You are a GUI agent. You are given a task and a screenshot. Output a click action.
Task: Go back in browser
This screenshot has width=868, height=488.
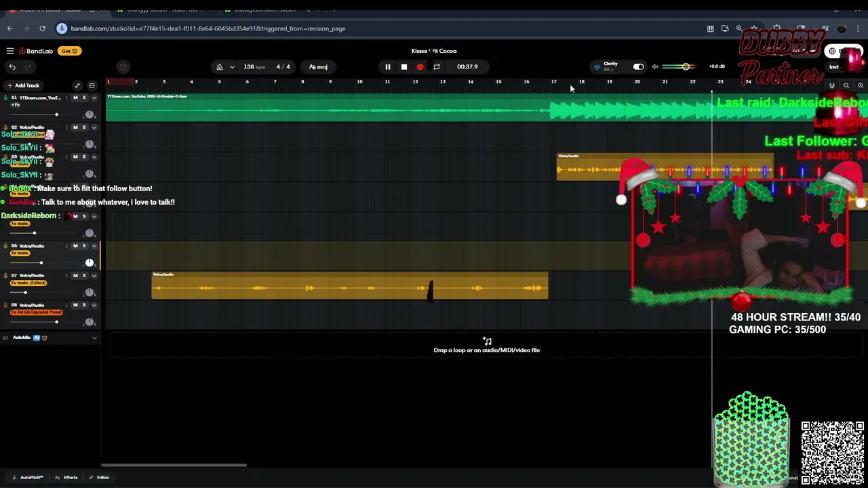[x=9, y=28]
